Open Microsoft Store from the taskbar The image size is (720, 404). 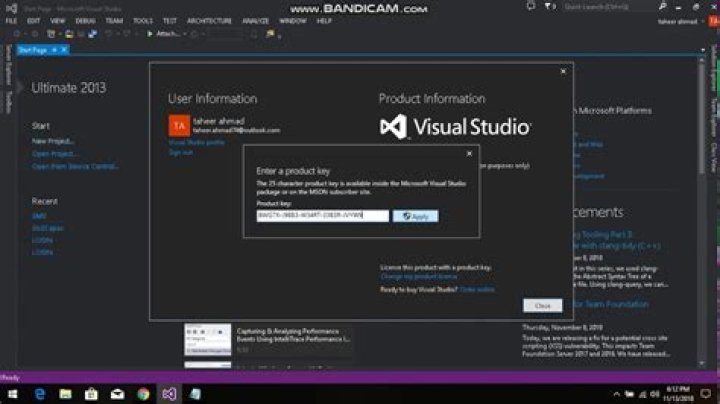(91, 394)
